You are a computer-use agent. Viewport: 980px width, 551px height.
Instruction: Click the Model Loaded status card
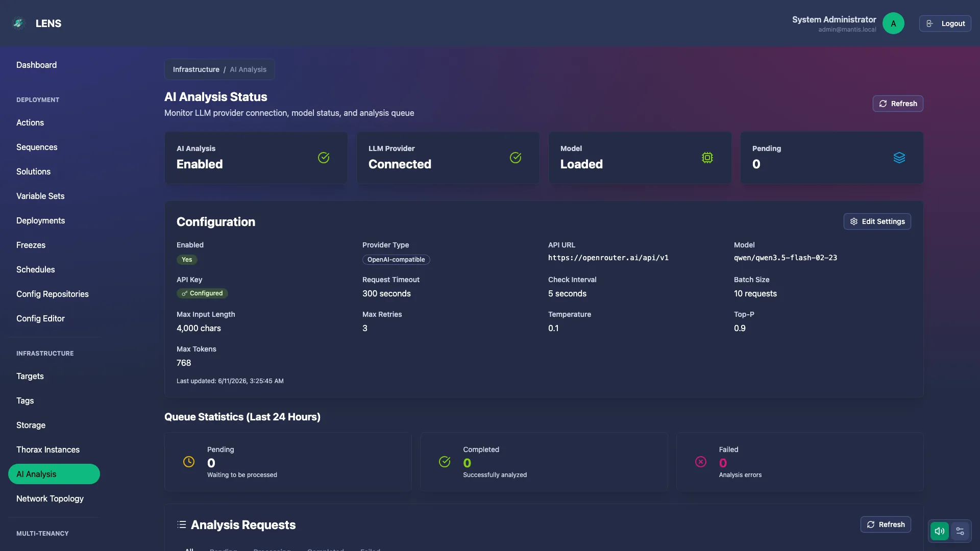coord(640,158)
